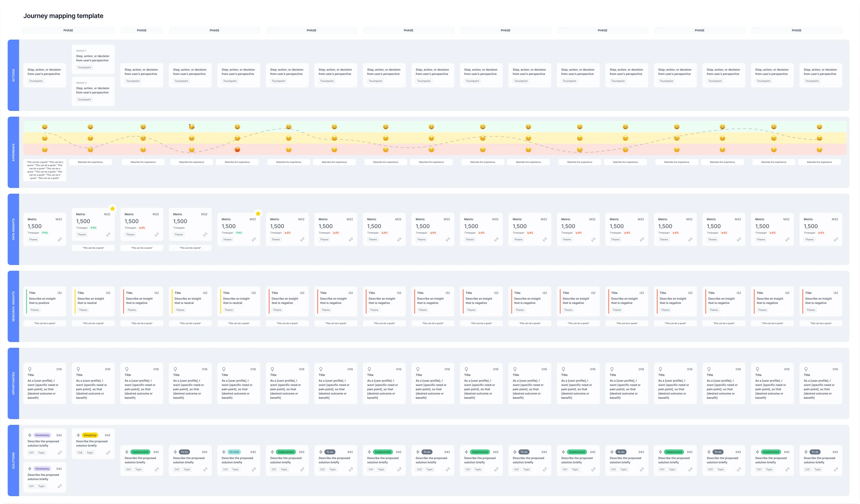Select the ACTIONS row label
This screenshot has height=504, width=860.
[x=14, y=75]
